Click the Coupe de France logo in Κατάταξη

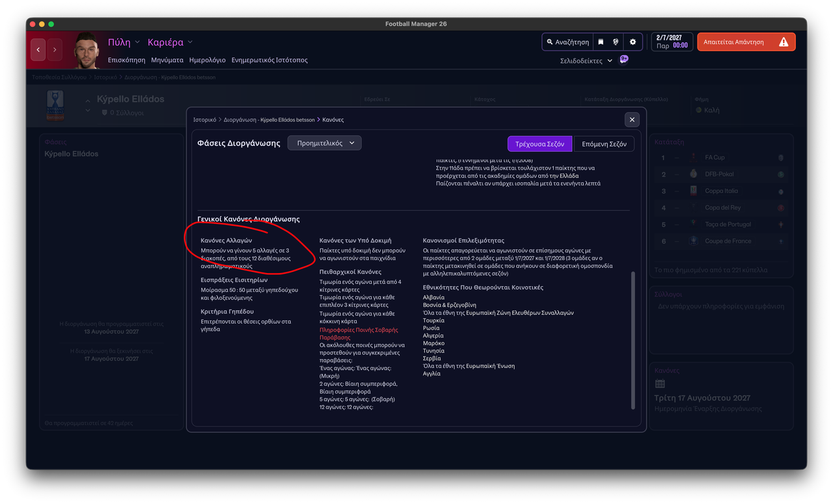694,241
